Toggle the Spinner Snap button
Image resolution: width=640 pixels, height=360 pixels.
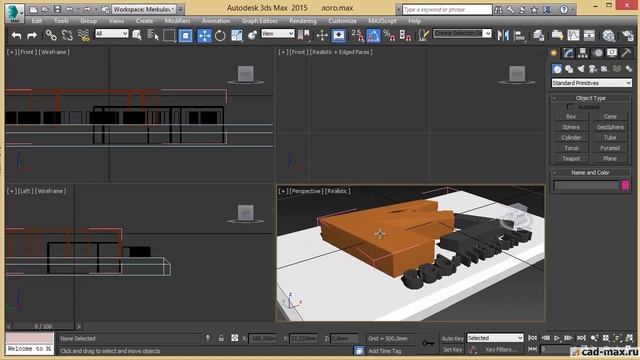tap(405, 36)
